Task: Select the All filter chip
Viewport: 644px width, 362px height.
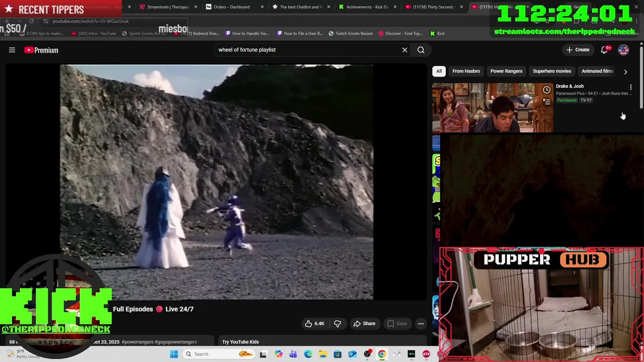Action: point(439,71)
